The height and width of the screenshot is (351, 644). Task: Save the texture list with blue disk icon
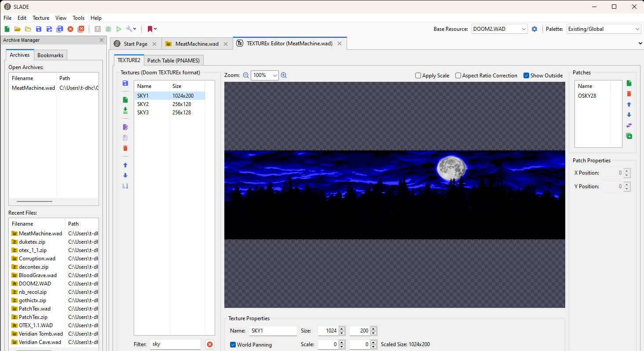(125, 83)
